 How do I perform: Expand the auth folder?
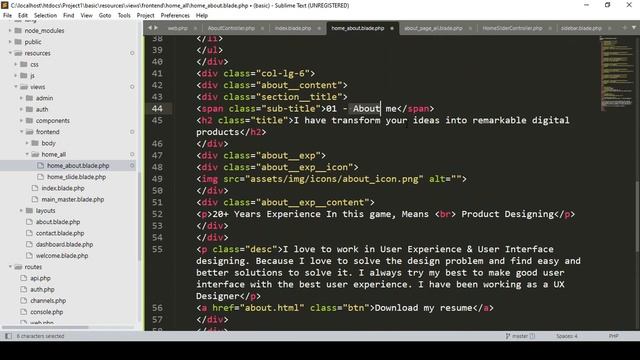pos(22,109)
